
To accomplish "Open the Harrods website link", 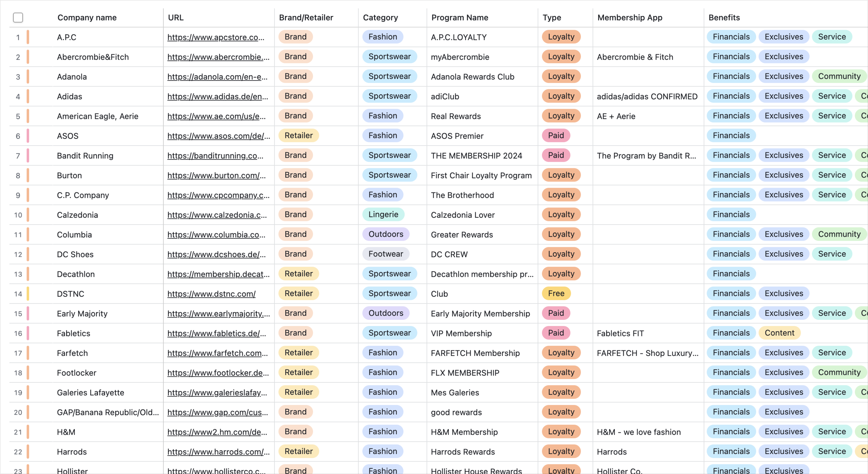I will [218, 452].
